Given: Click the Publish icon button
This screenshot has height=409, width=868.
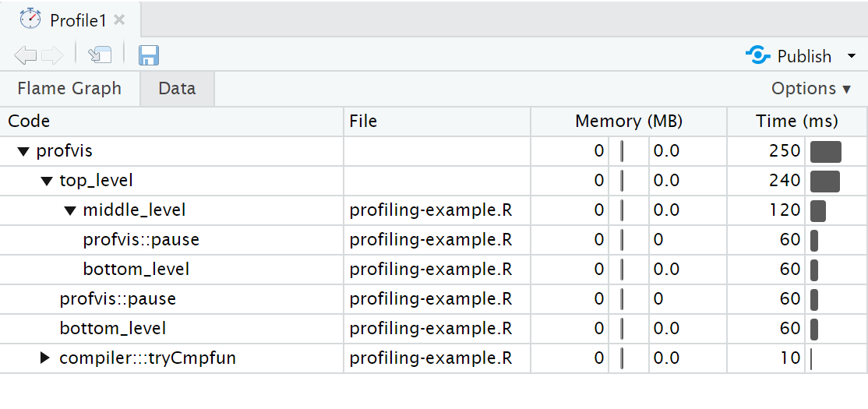Looking at the screenshot, I should [x=757, y=56].
